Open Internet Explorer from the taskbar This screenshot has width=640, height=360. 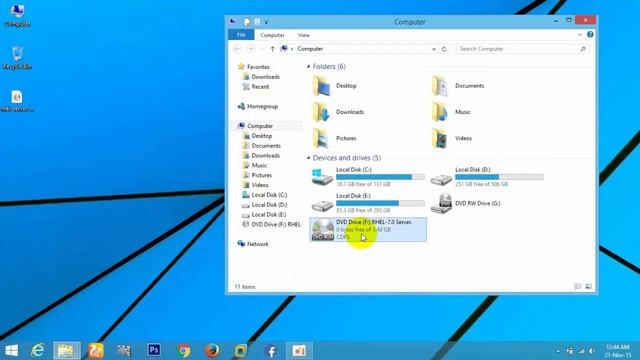click(x=38, y=350)
